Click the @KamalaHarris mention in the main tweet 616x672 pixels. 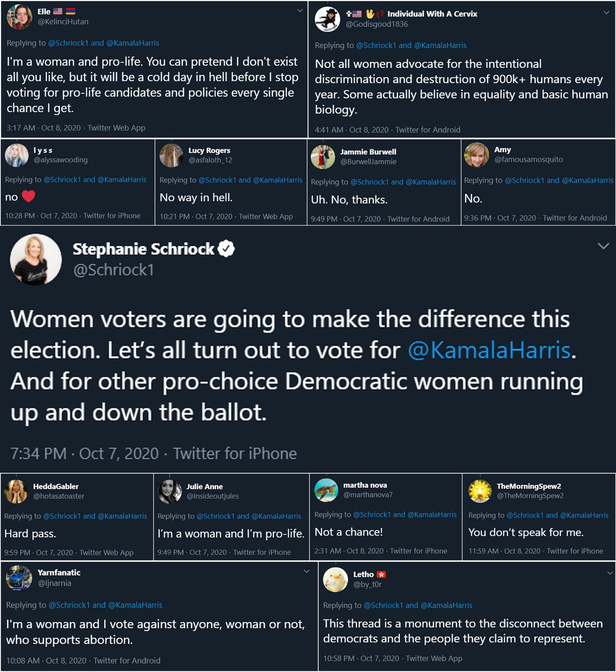click(489, 350)
